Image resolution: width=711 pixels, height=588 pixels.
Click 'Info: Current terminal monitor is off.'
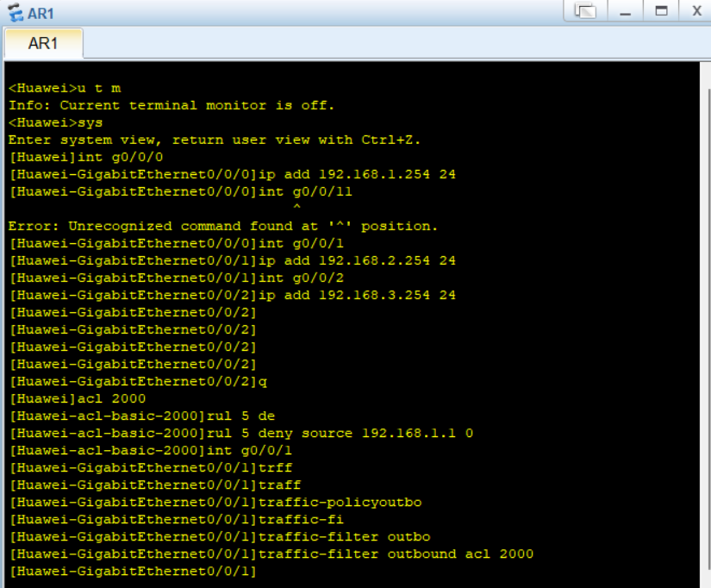coord(172,105)
